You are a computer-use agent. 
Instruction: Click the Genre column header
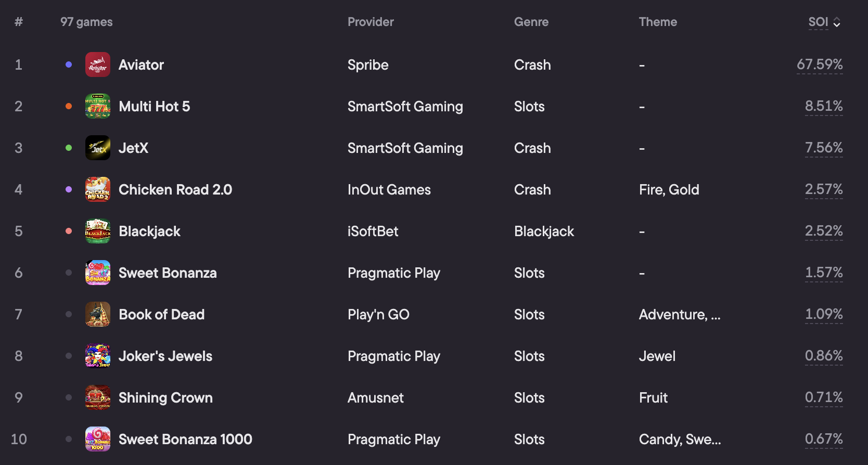pos(531,22)
